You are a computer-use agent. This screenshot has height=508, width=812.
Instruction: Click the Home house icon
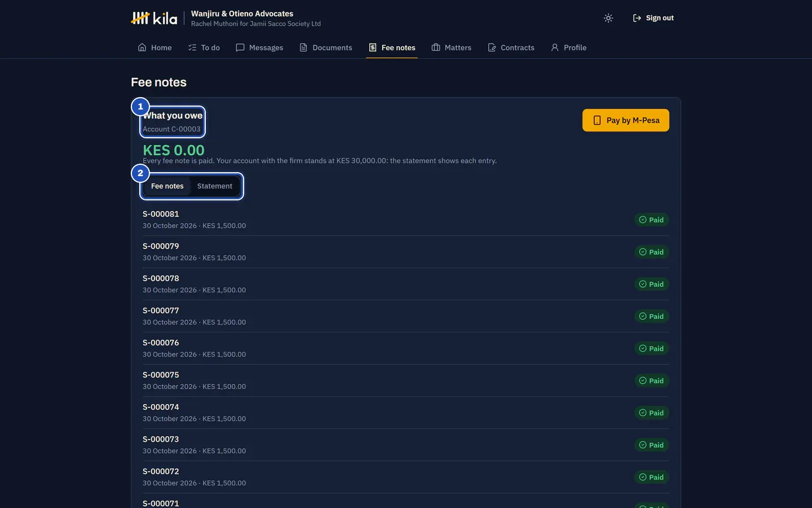click(x=142, y=47)
